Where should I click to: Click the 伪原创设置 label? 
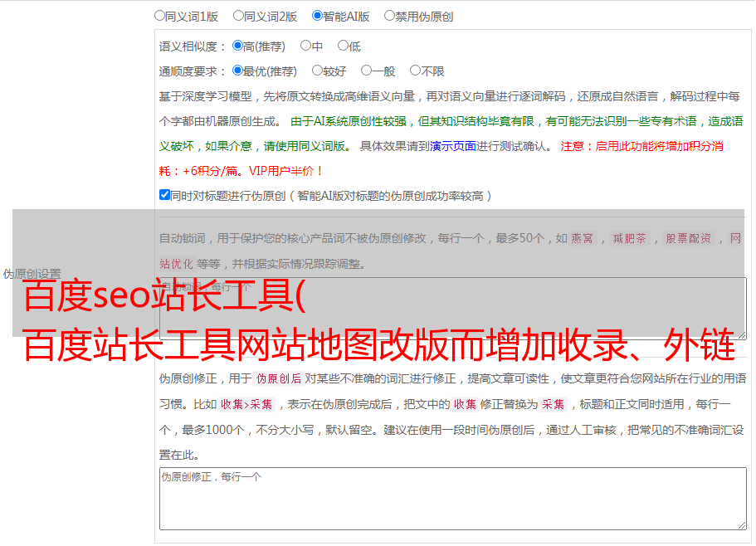32,274
